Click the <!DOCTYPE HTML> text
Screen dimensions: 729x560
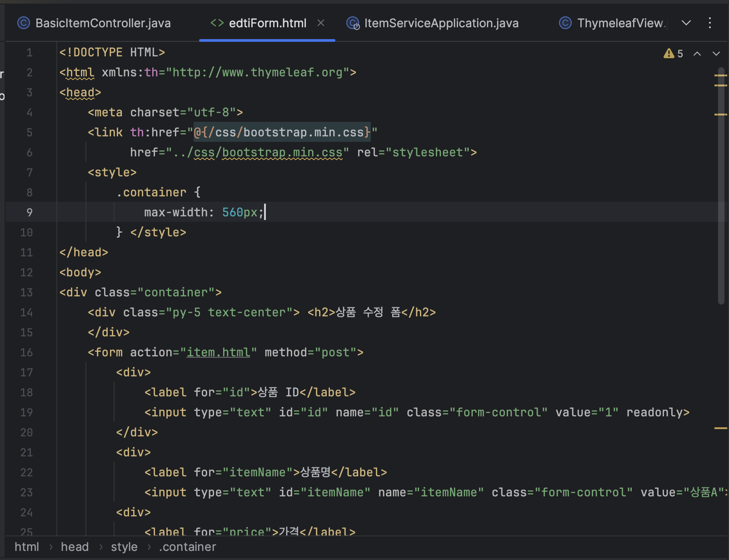(x=112, y=52)
